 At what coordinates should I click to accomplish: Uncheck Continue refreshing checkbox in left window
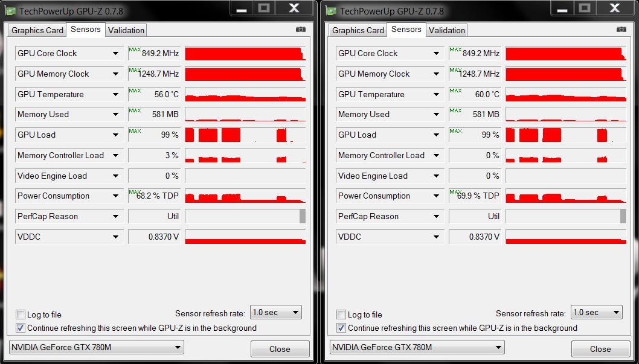pos(21,328)
